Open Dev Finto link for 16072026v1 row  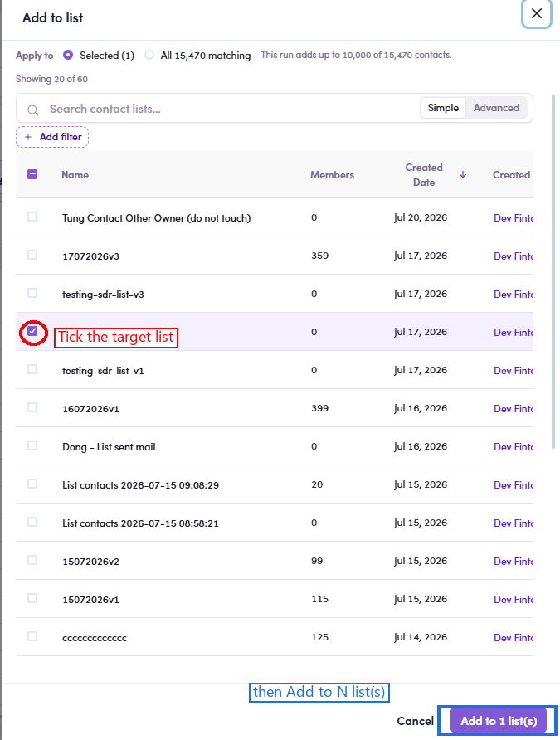click(514, 409)
